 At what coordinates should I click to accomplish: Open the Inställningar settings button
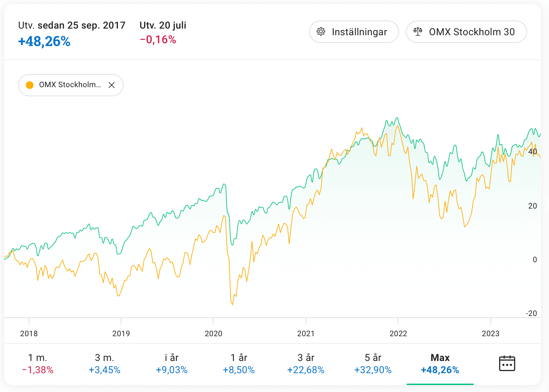coord(354,32)
